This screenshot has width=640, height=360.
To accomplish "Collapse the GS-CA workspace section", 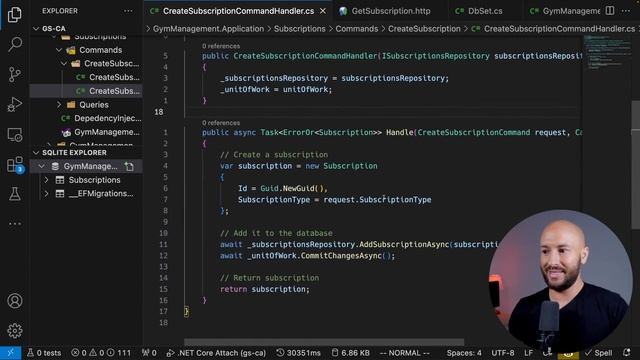I will point(36,29).
